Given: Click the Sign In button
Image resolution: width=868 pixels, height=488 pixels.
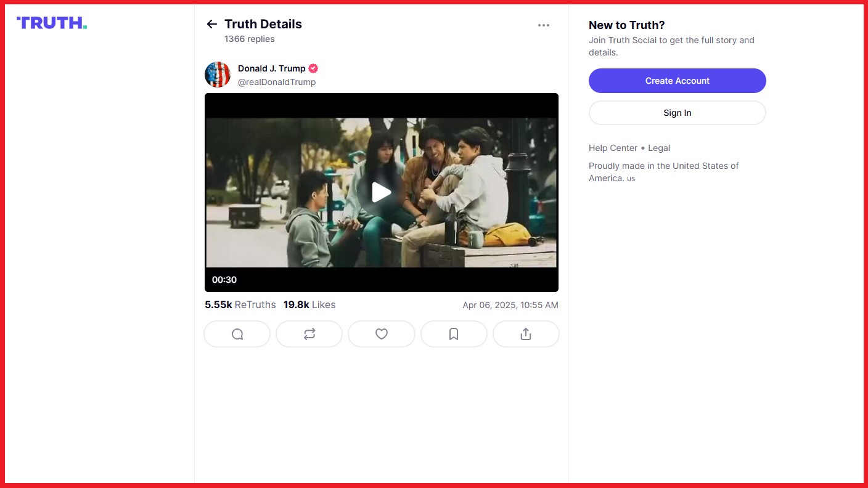Looking at the screenshot, I should click(678, 113).
